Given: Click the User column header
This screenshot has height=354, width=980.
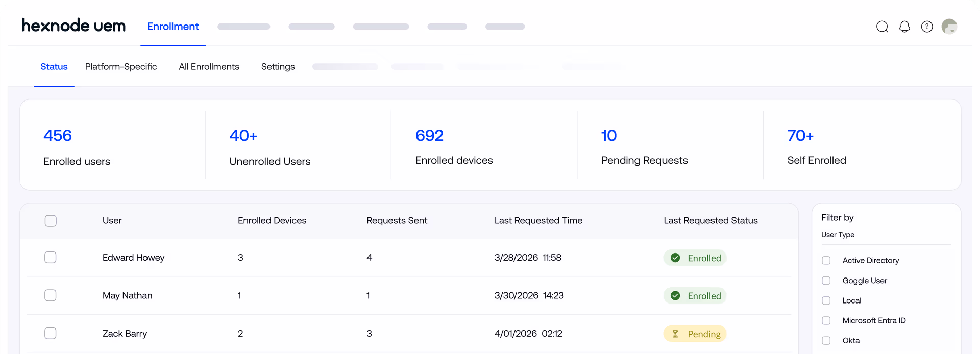Looking at the screenshot, I should [112, 220].
